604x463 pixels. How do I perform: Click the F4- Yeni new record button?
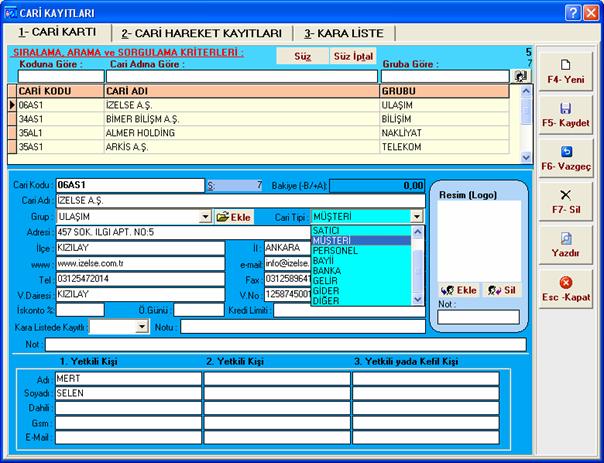[565, 72]
